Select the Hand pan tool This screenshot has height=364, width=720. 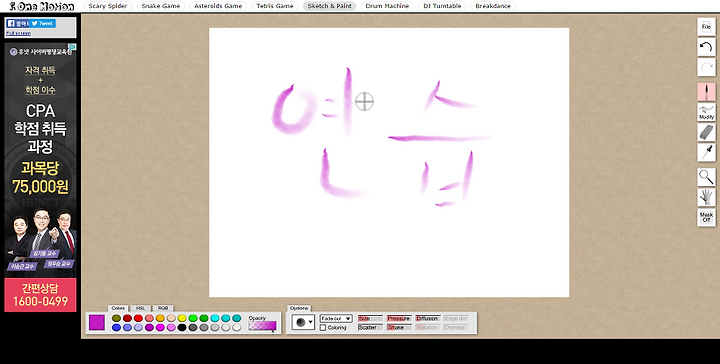click(x=706, y=197)
